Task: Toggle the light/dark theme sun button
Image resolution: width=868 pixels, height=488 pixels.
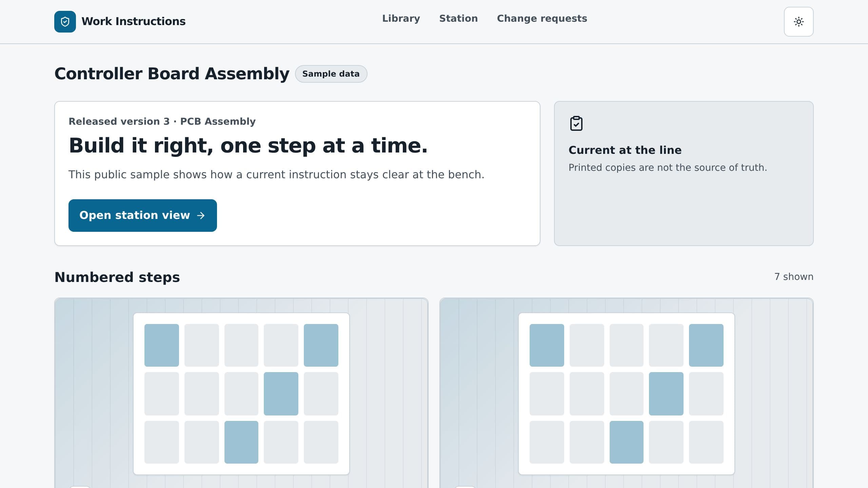Action: 798,22
